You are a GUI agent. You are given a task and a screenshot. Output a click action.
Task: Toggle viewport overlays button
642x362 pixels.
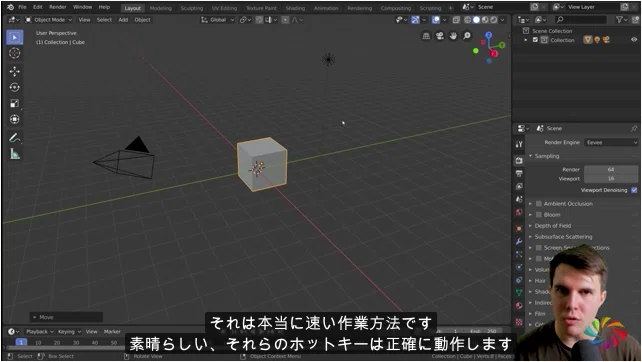pyautogui.click(x=436, y=20)
